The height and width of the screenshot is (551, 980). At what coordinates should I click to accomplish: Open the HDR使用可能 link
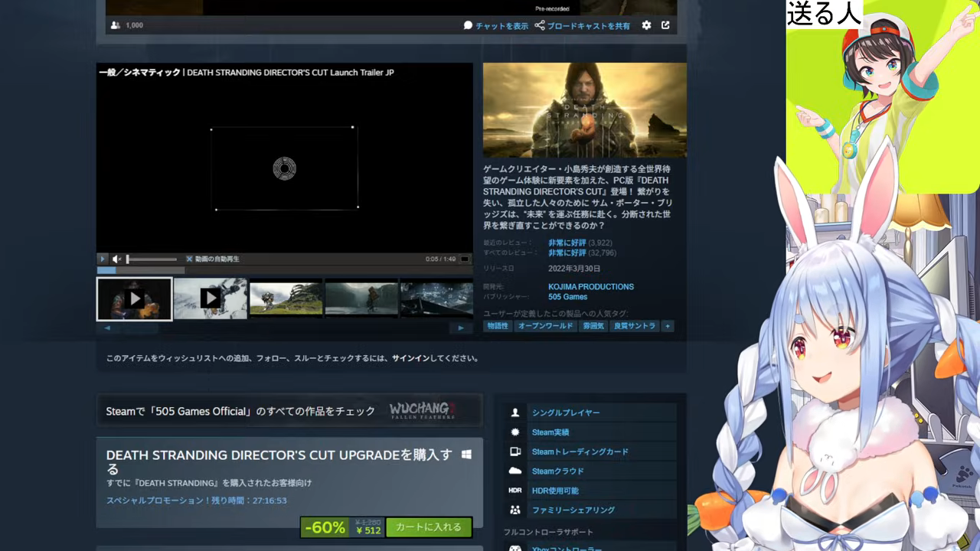(555, 491)
